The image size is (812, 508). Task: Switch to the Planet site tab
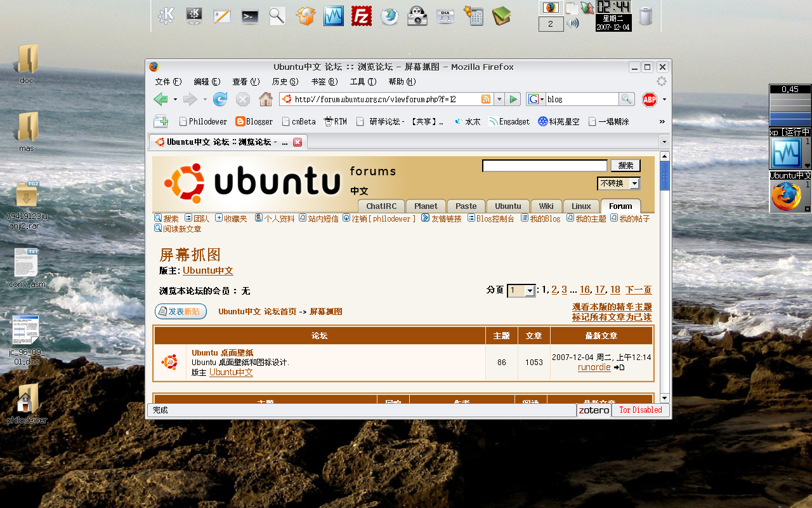pyautogui.click(x=426, y=206)
